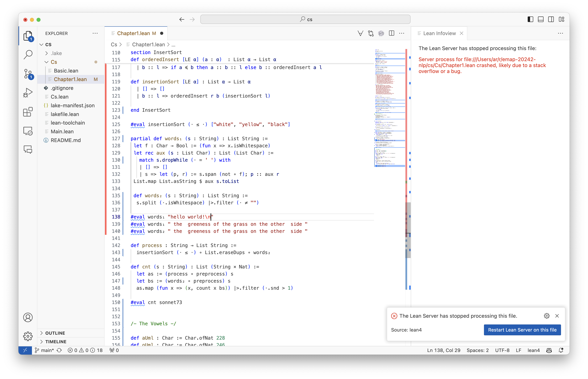
Task: Expand Cs breadcrumb segment
Action: pyautogui.click(x=114, y=44)
